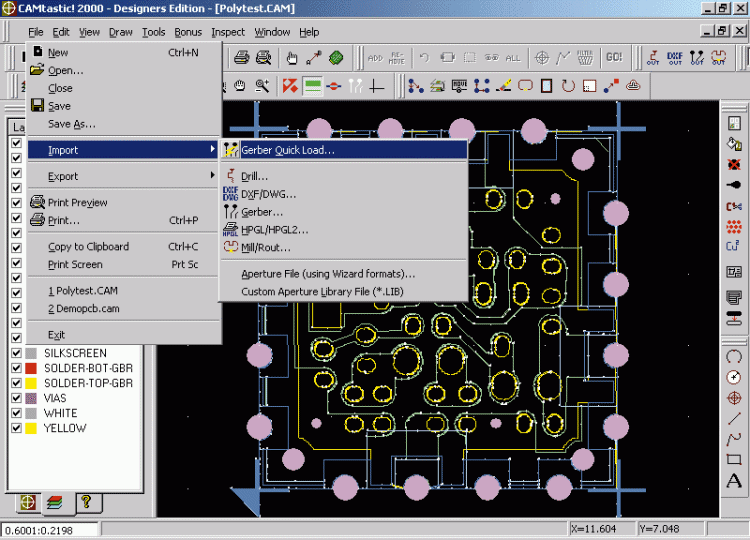Uncheck the SOLDER-BOT-GBR layer checkbox
This screenshot has height=540, width=750.
tap(16, 368)
